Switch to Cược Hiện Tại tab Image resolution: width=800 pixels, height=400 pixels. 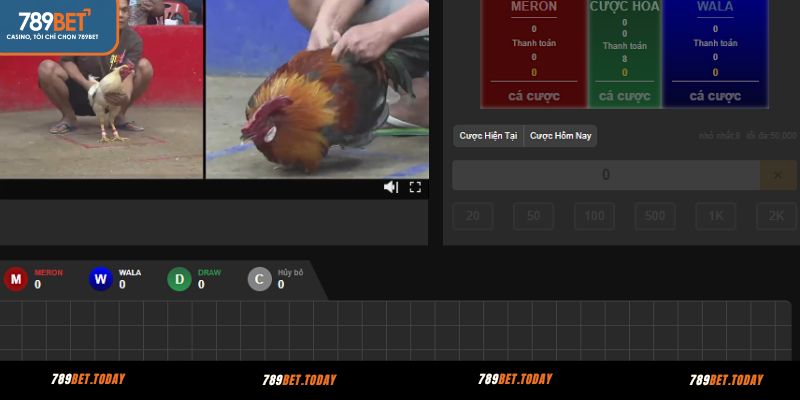click(488, 135)
